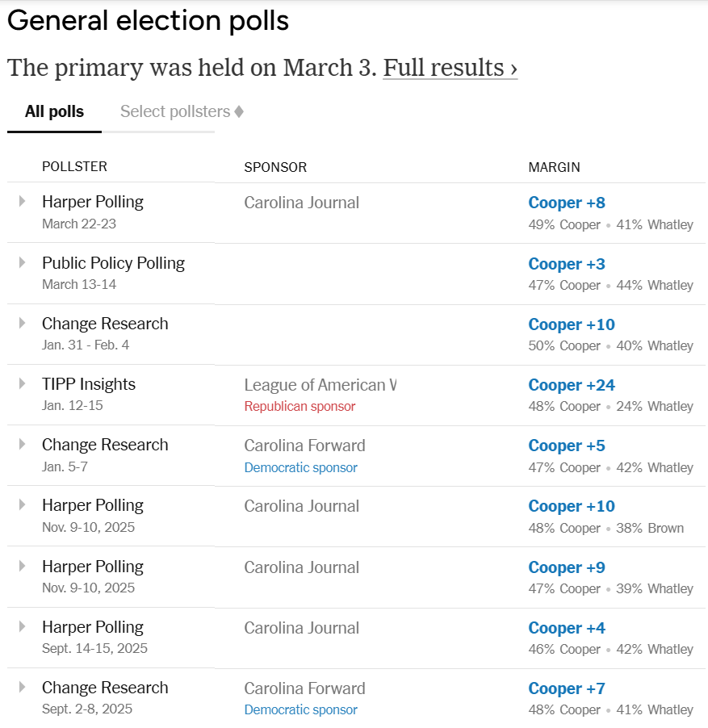Open the Full results link
Screen dimensions: 708x728
(x=450, y=68)
